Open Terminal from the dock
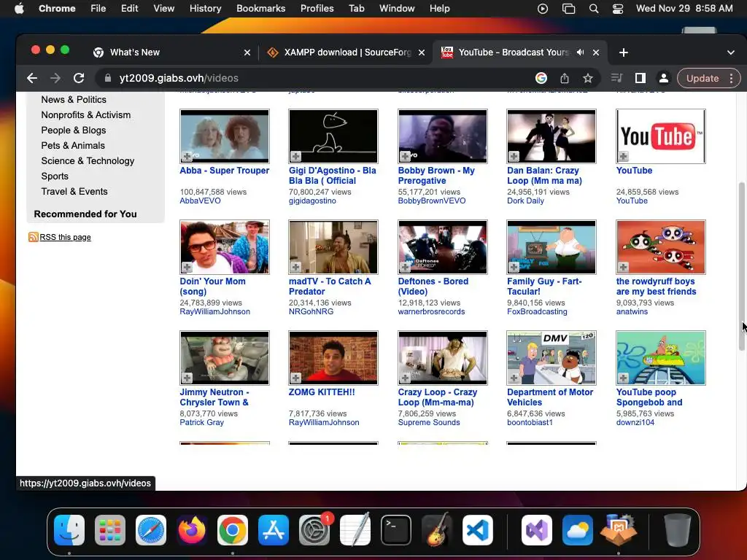Image resolution: width=747 pixels, height=560 pixels. tap(396, 530)
